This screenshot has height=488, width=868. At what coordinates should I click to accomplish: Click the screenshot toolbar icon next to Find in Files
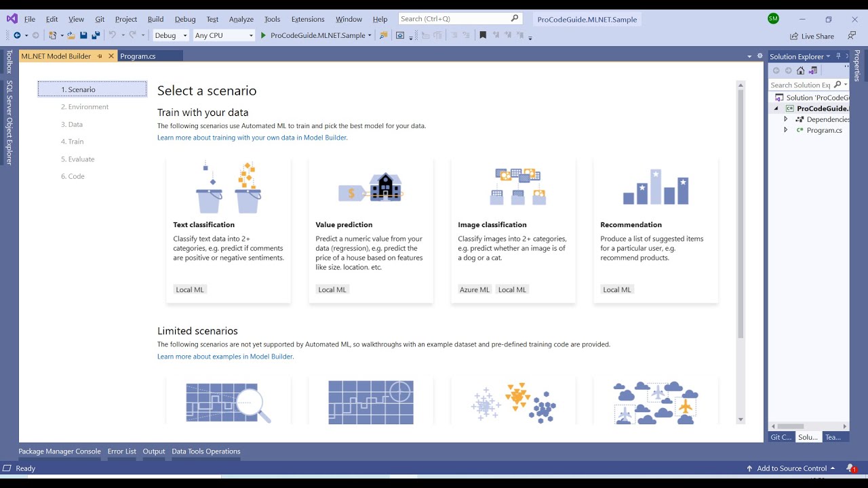400,35
